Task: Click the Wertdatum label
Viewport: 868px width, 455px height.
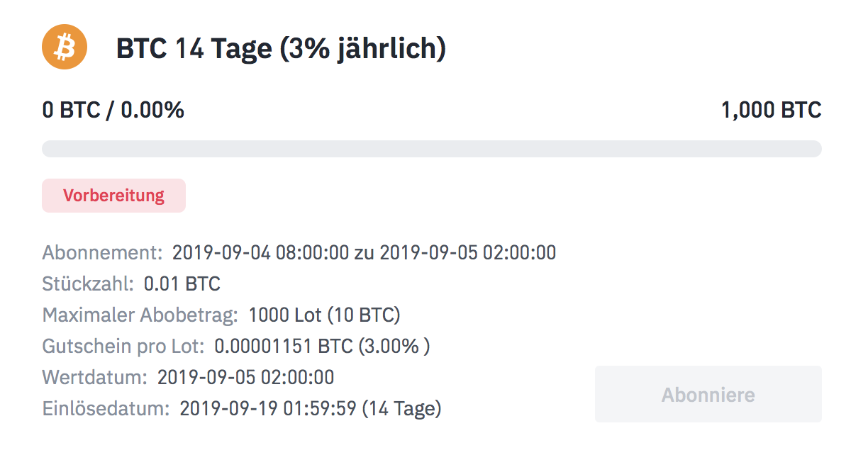Action: [x=94, y=377]
